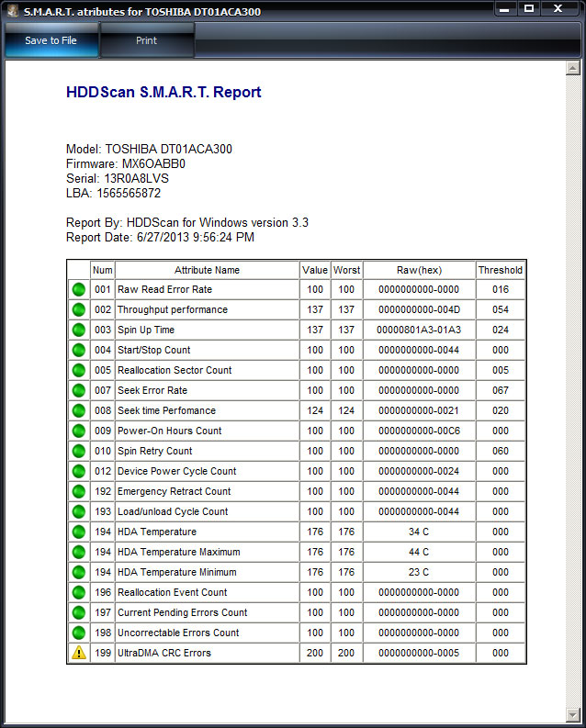Select the Raw Read Error Rate attribute name
The width and height of the screenshot is (586, 728).
pyautogui.click(x=164, y=290)
